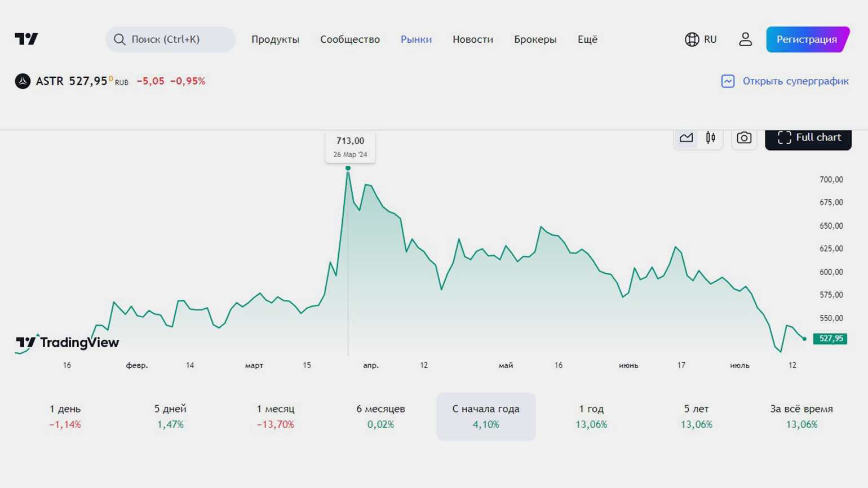Switch chart to area line style
The image size is (868, 488).
686,138
